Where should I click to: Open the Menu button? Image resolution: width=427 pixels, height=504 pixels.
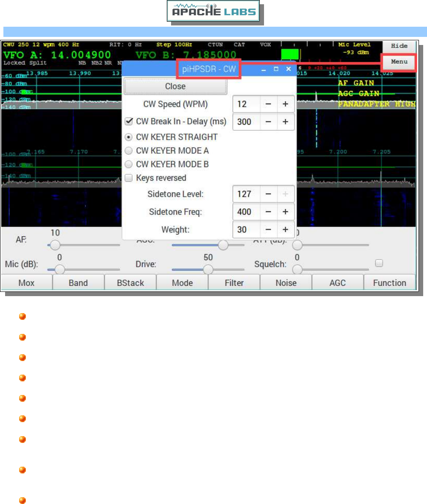pos(399,62)
